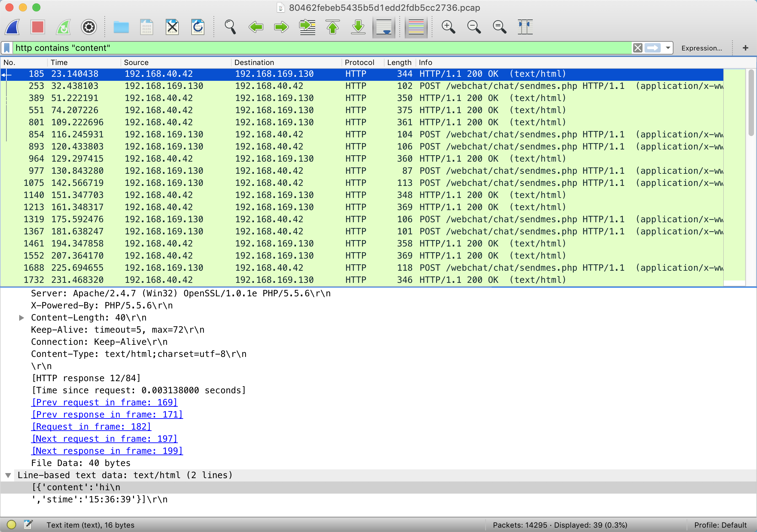The image size is (757, 532).
Task: Save this capture file
Action: pyautogui.click(x=146, y=27)
